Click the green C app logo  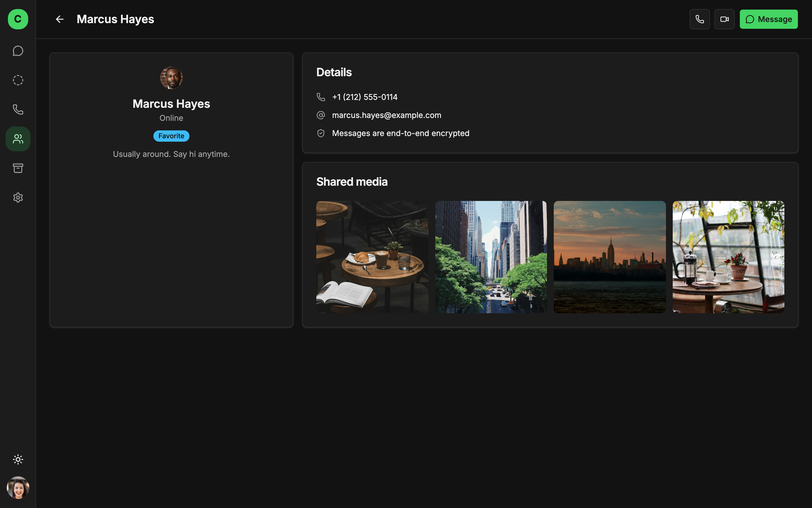click(x=18, y=19)
